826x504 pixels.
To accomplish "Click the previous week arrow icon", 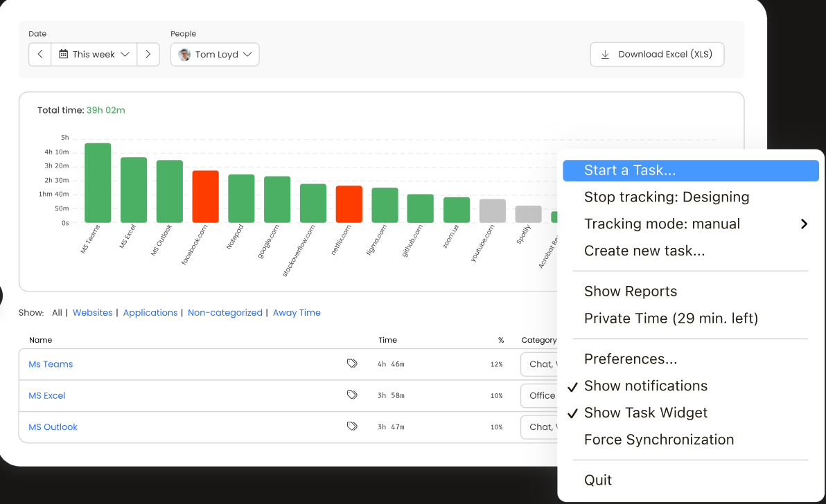I will coord(39,54).
